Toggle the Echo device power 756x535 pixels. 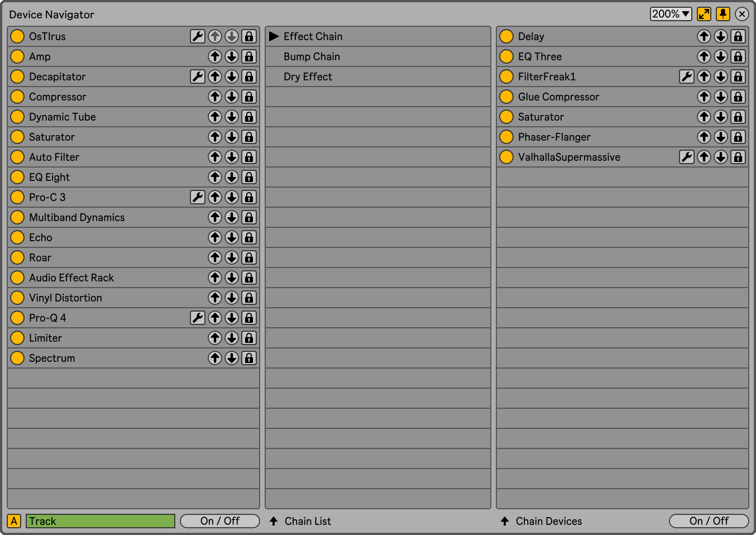(17, 237)
